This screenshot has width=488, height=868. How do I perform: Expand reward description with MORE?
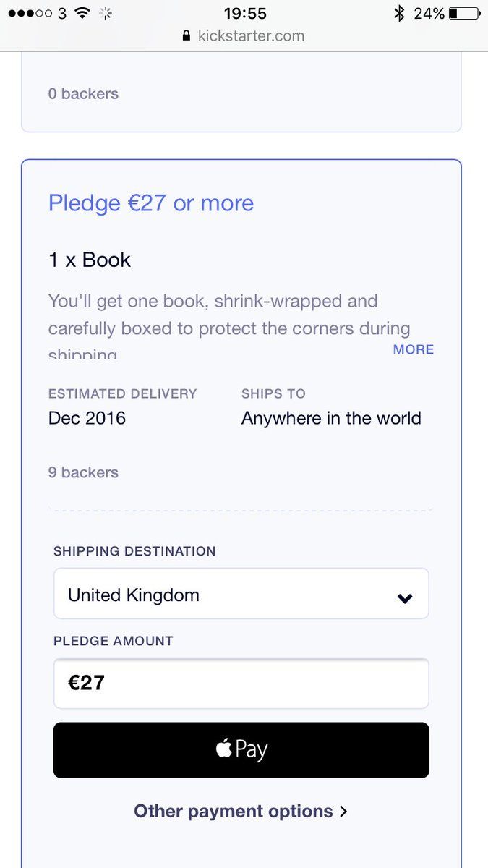pyautogui.click(x=414, y=349)
